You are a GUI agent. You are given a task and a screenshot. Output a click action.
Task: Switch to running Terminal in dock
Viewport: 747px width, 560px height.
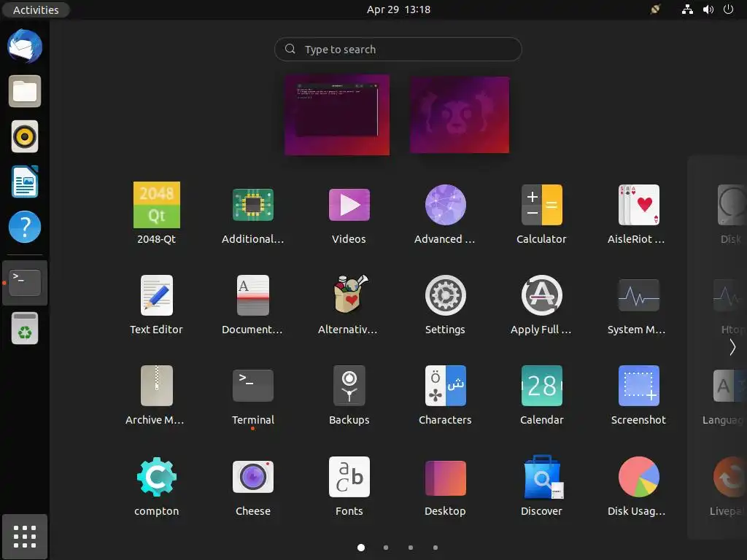coord(25,283)
